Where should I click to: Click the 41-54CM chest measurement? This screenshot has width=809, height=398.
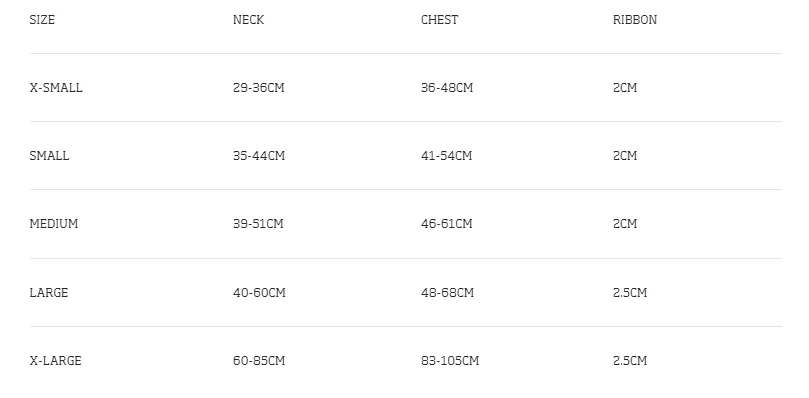tap(446, 156)
